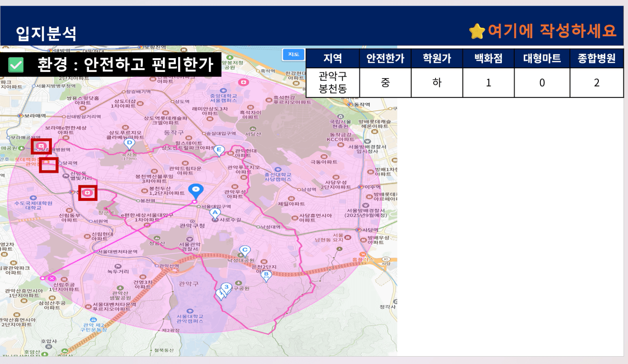Click the 사당역 station label
This screenshot has height=364, width=628.
370,230
